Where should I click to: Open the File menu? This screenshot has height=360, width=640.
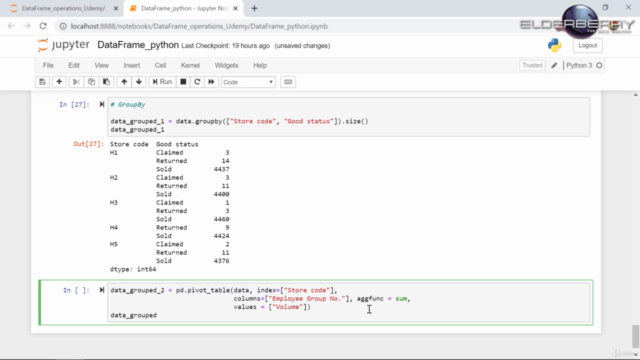(48, 65)
